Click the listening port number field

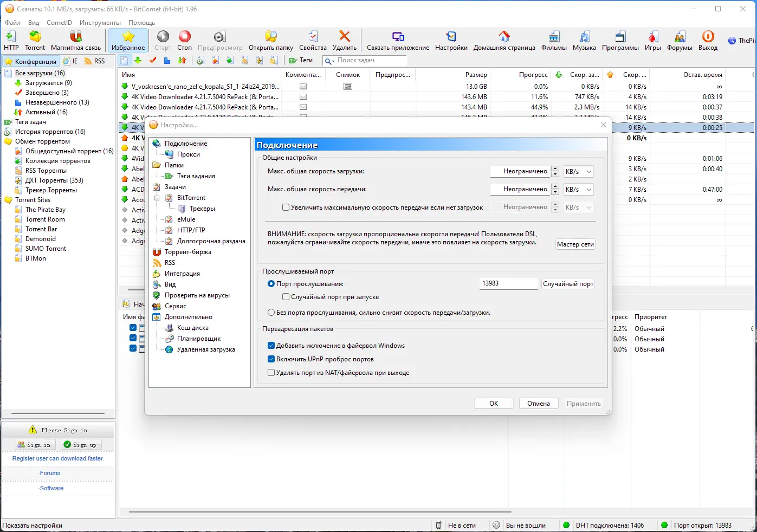click(x=509, y=284)
